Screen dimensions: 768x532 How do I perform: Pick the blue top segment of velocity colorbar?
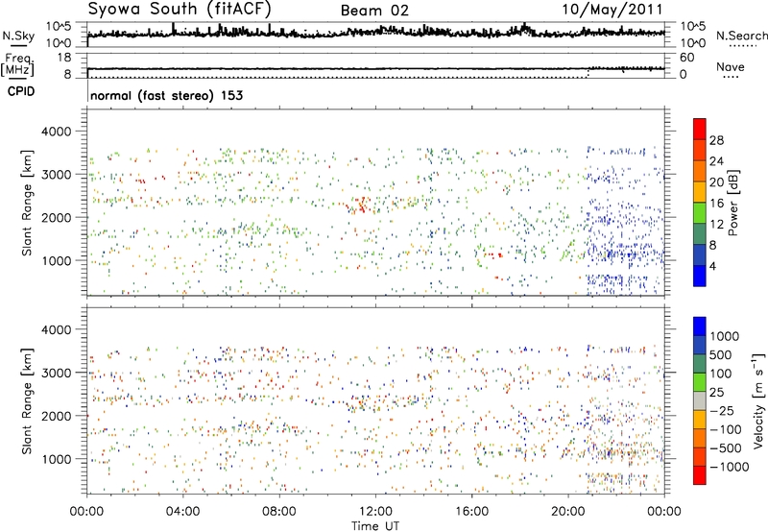[700, 326]
